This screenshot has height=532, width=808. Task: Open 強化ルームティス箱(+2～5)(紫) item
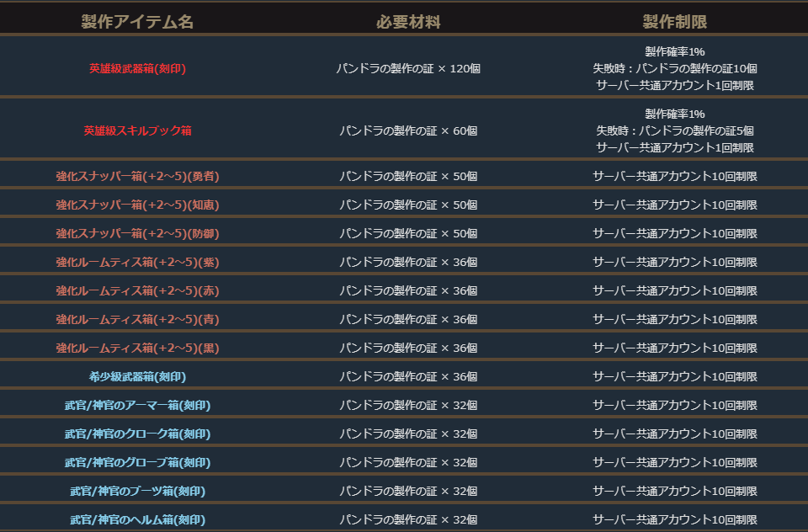tap(137, 262)
